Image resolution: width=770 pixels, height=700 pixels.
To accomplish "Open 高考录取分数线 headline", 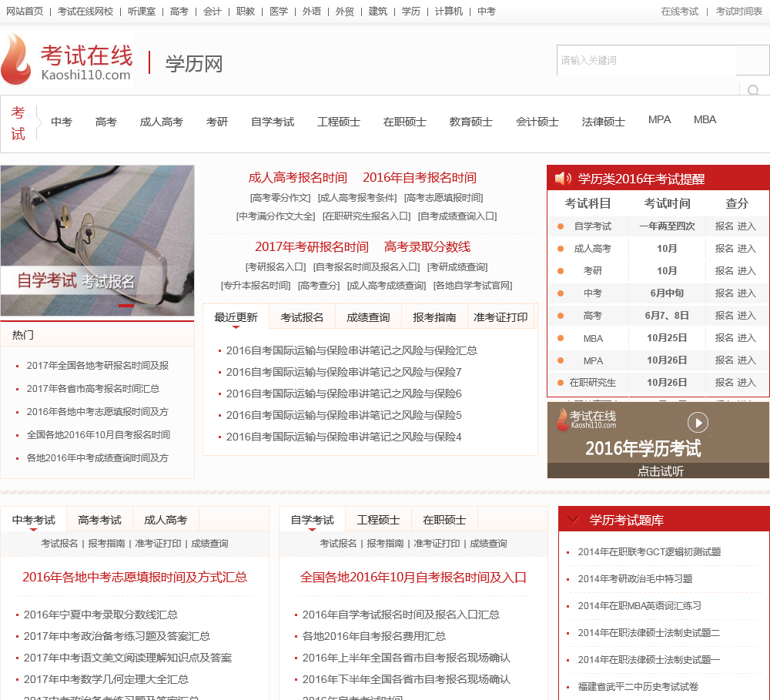I will point(427,247).
